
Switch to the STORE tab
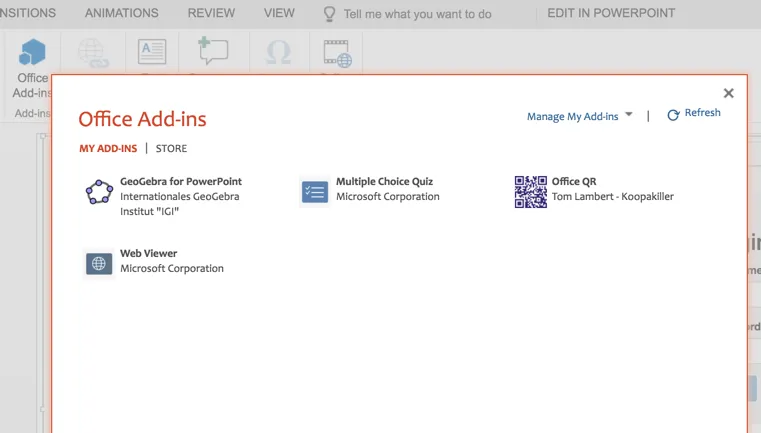pos(171,149)
